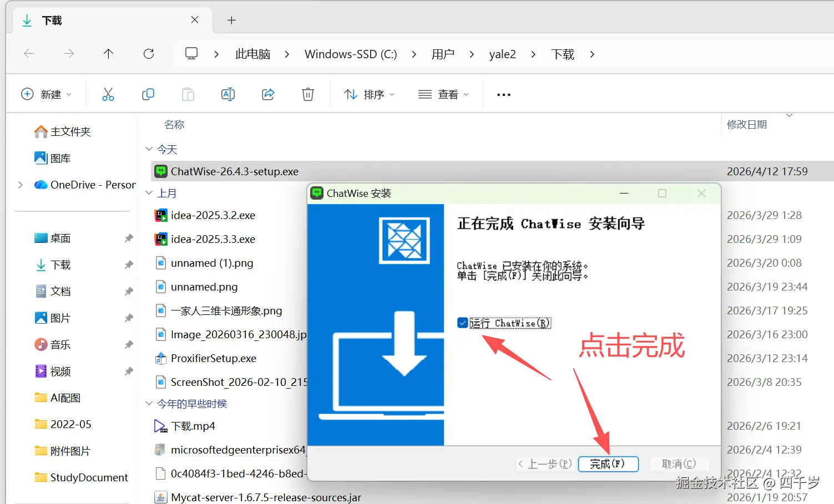
Task: Click the 完成(F) button in installer
Action: (608, 464)
